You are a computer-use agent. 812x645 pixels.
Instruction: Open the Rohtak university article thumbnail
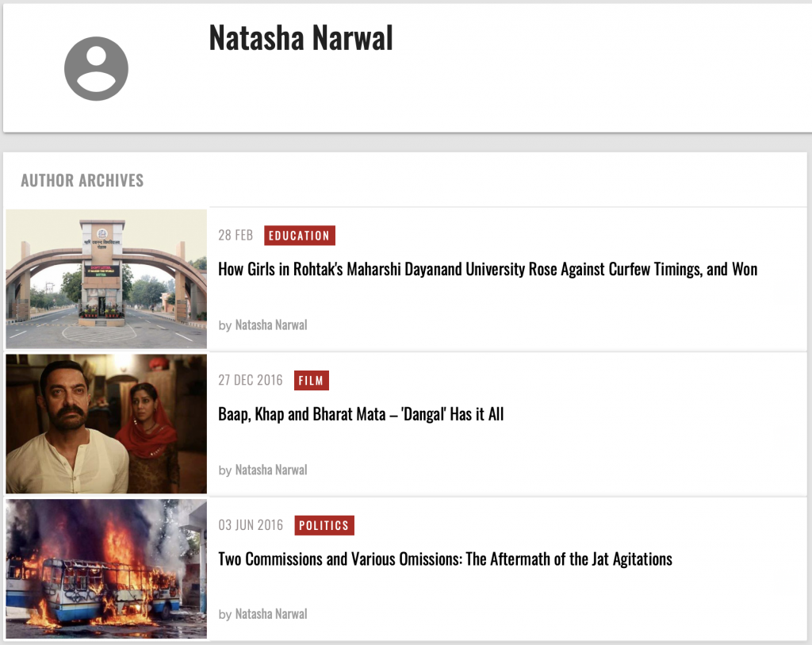(x=105, y=278)
